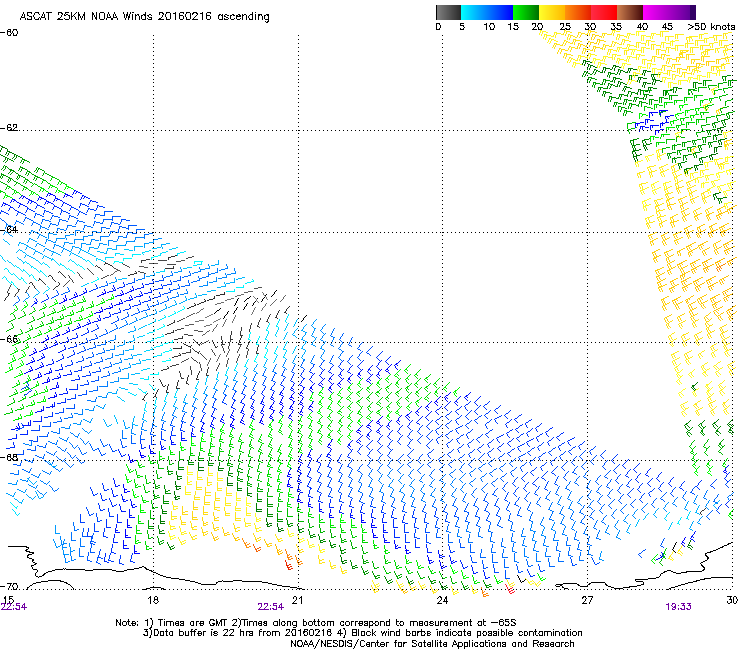
Task: Click the latitude label '-62'
Action: point(9,128)
